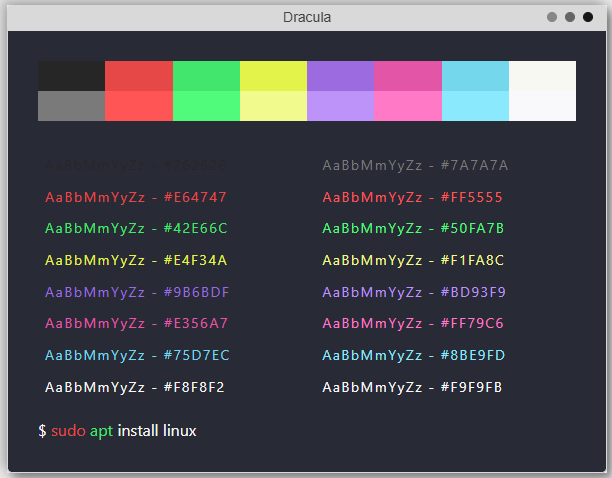Click the green text line #42E66C
The image size is (612, 478).
(x=136, y=229)
